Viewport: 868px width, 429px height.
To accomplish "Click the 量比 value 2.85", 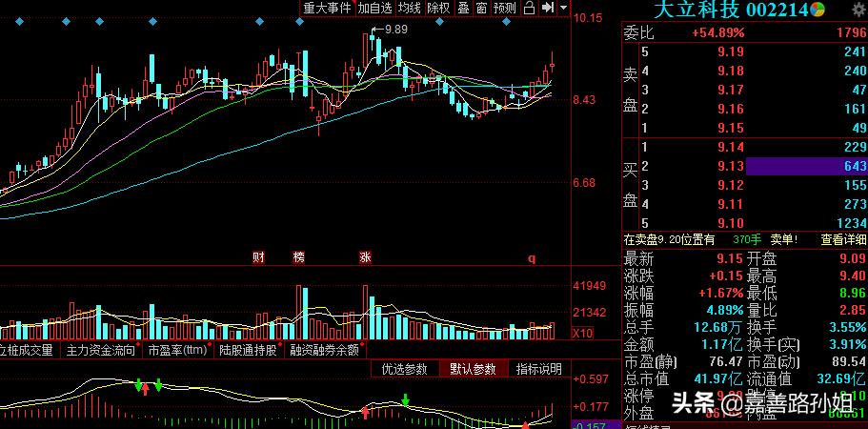I will (x=853, y=310).
